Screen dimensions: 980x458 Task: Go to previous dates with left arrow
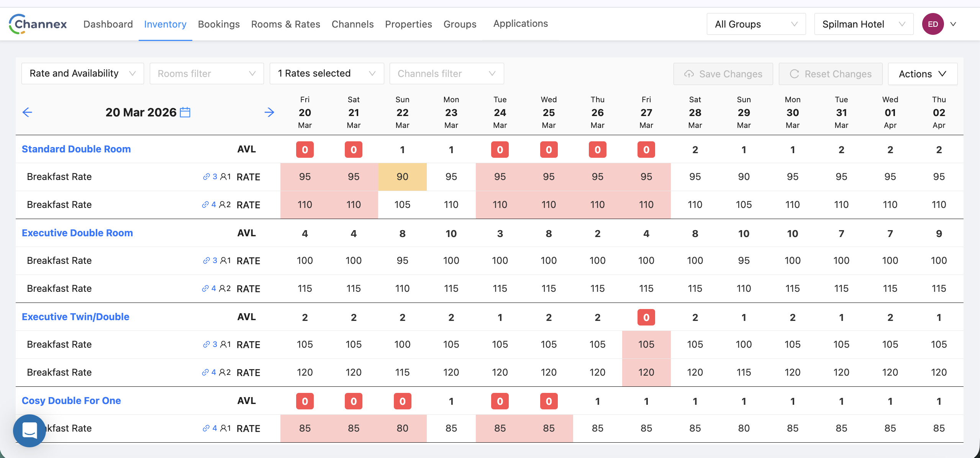click(x=27, y=112)
